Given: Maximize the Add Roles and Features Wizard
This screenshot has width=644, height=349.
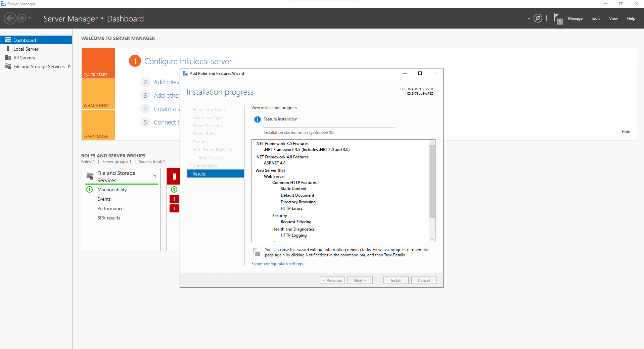Looking at the screenshot, I should (x=420, y=73).
